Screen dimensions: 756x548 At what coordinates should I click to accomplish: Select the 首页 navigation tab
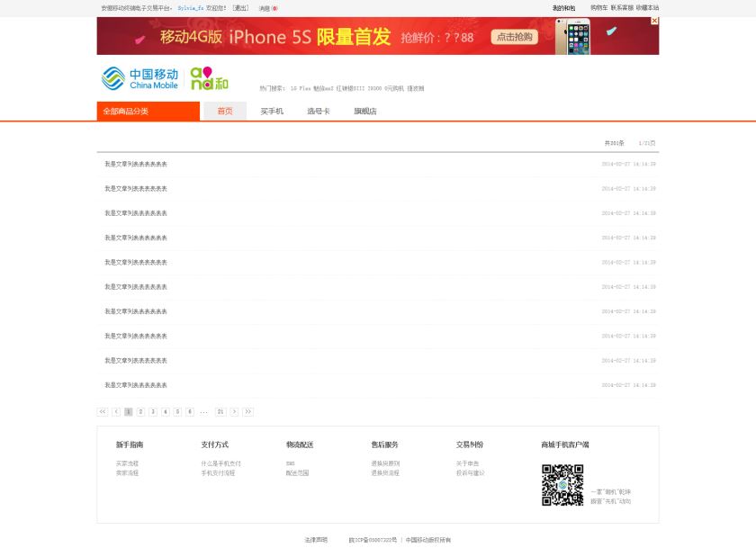(x=225, y=111)
